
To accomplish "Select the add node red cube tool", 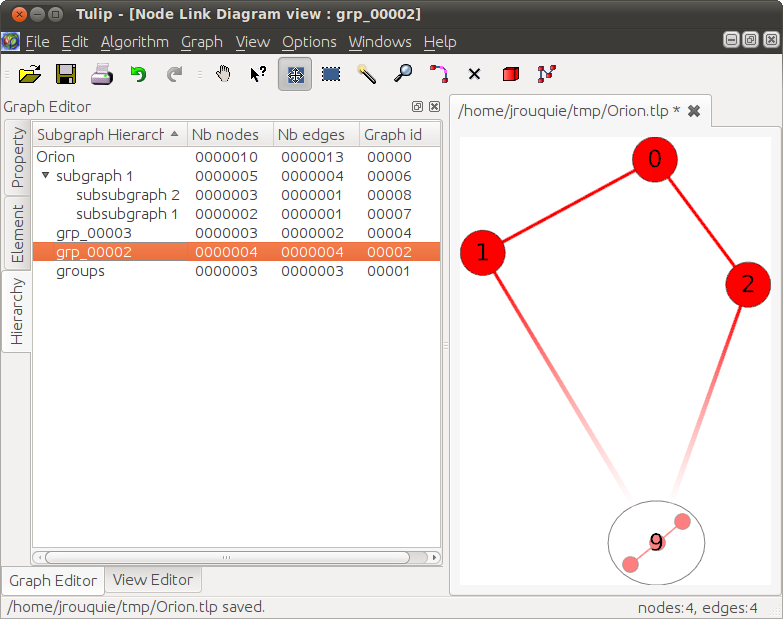I will [511, 74].
